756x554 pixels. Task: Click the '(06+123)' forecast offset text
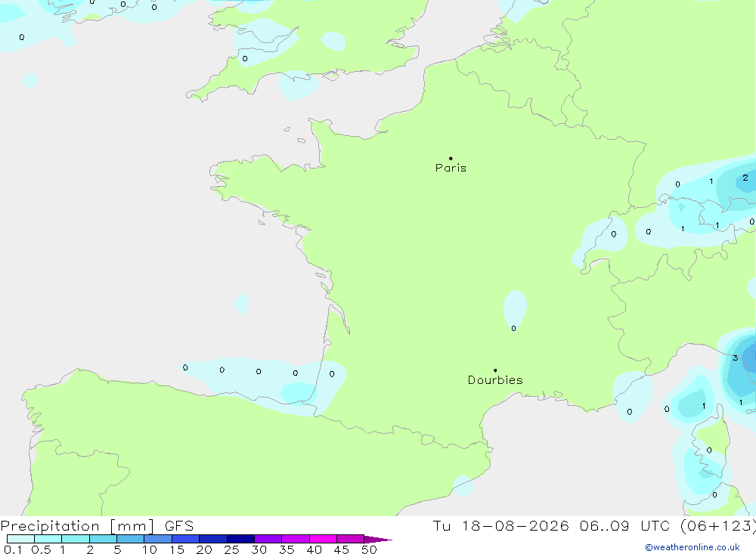click(718, 525)
